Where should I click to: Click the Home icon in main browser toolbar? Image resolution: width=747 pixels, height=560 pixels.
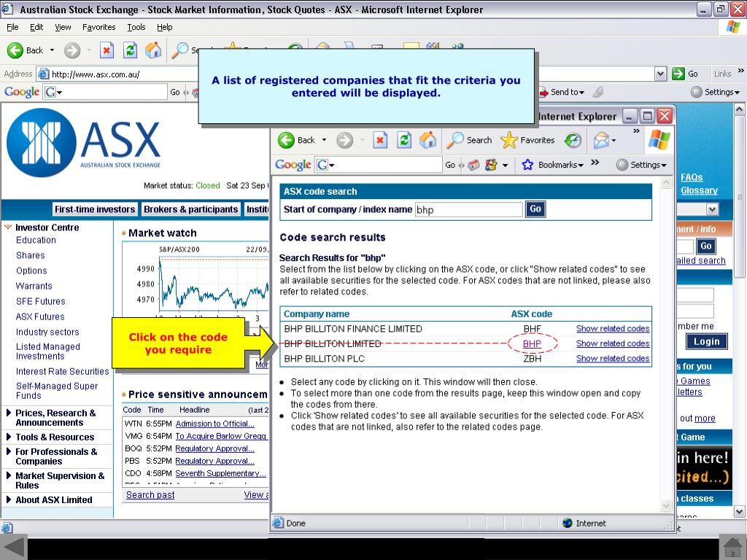[153, 50]
